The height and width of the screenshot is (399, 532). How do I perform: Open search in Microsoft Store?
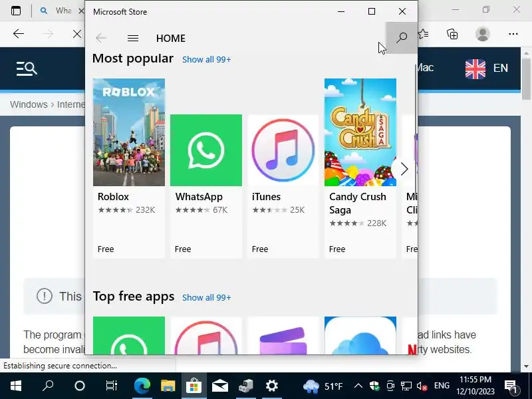[402, 38]
